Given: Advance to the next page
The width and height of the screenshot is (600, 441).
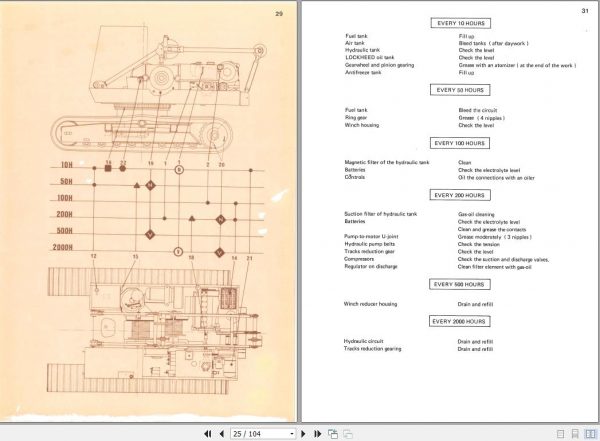Looking at the screenshot, I should 305,433.
